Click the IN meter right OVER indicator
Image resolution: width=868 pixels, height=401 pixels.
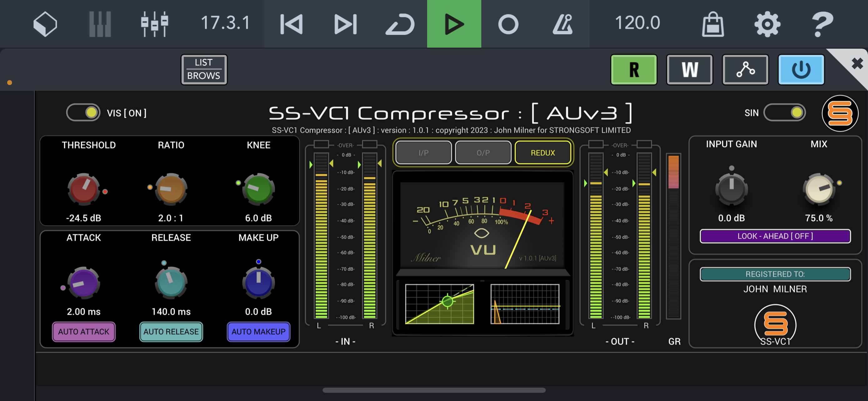[x=370, y=144]
